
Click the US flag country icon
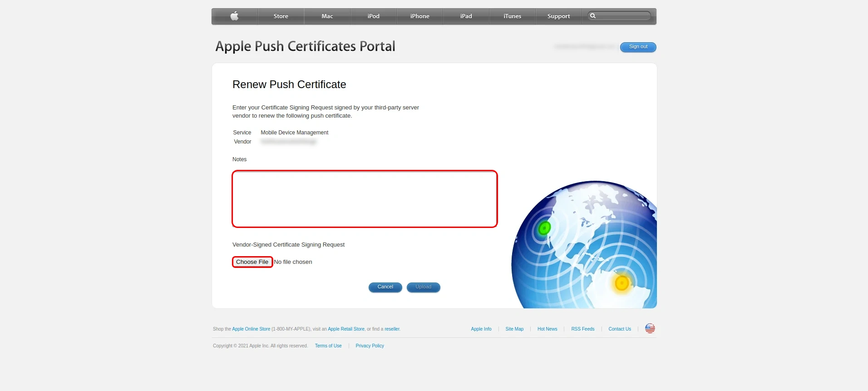pyautogui.click(x=650, y=328)
